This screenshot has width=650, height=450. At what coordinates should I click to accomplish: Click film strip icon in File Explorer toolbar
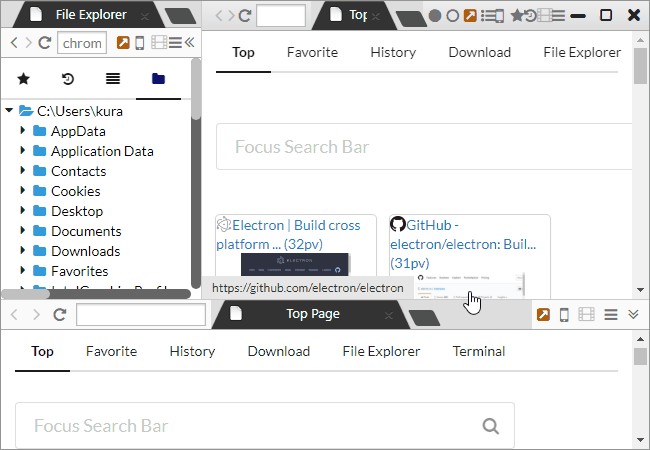click(x=159, y=42)
